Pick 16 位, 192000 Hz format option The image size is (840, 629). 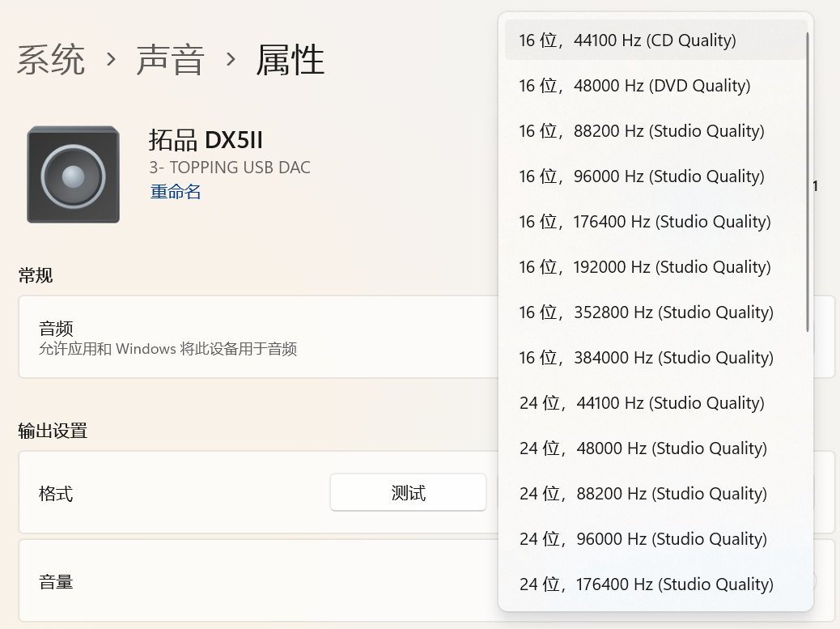tap(655, 267)
